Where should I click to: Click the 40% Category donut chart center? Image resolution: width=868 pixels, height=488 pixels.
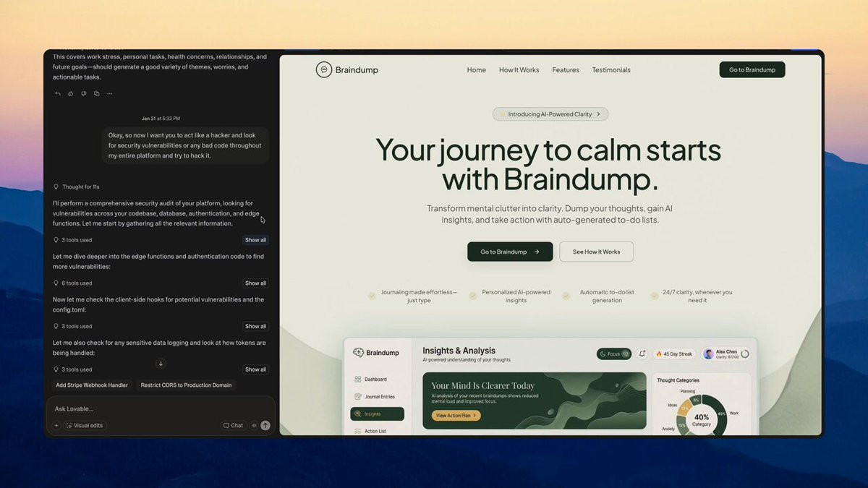click(702, 419)
